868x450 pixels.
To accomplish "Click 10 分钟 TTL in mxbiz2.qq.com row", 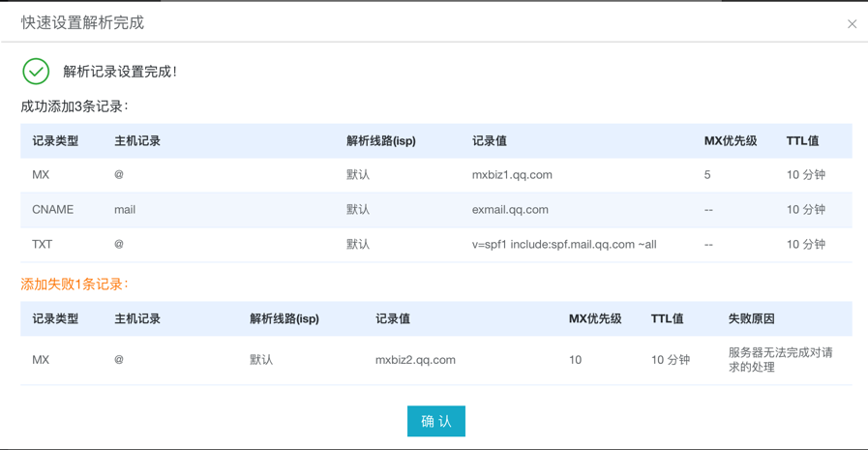I will point(671,360).
